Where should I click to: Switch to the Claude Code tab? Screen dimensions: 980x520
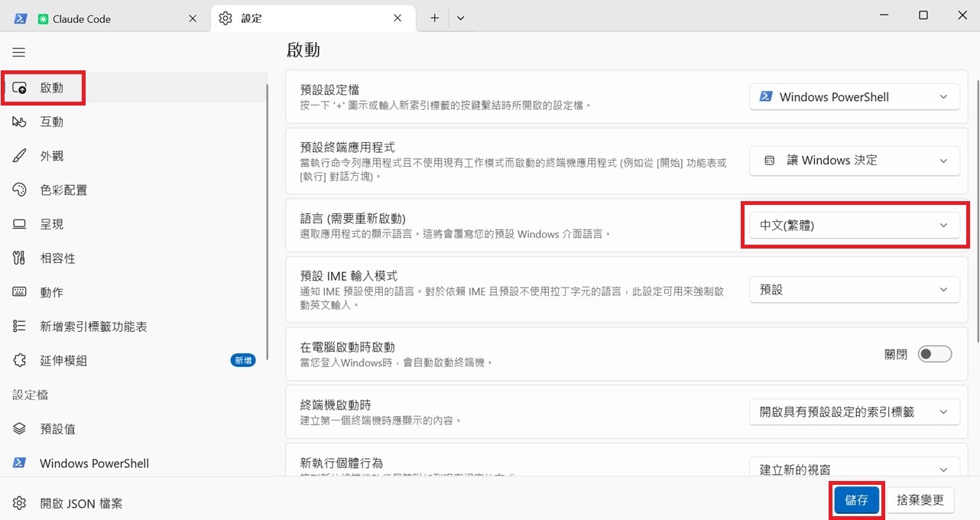tap(107, 18)
